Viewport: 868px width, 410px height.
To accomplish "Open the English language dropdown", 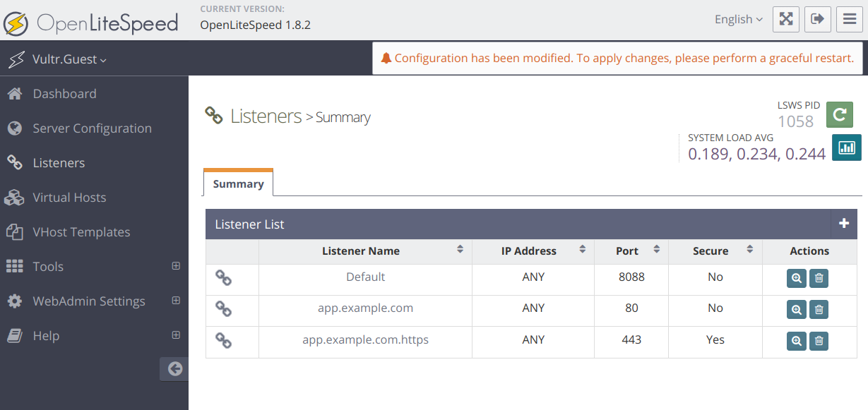I will click(x=738, y=19).
